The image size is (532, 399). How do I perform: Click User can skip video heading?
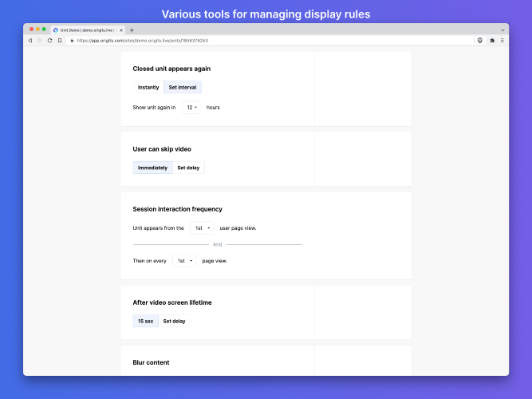click(162, 149)
